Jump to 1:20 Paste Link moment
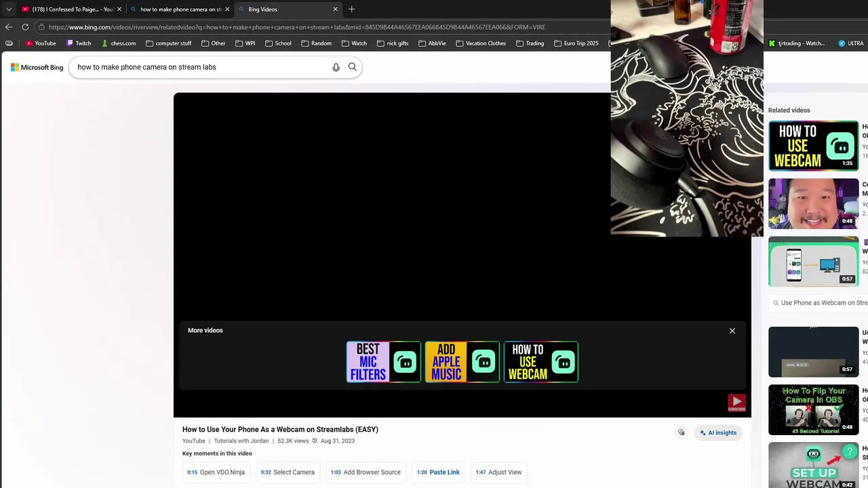The image size is (868, 488). tap(438, 472)
